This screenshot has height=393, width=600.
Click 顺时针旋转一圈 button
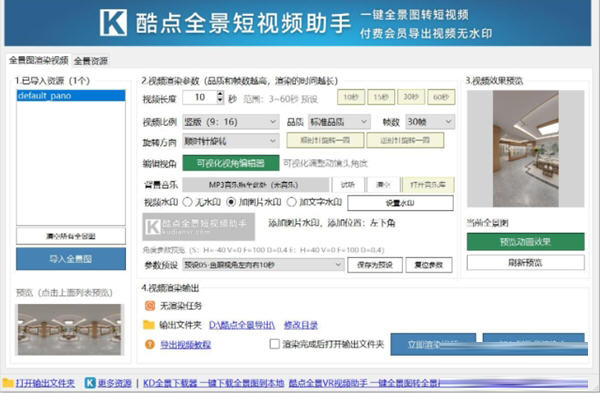tap(325, 140)
